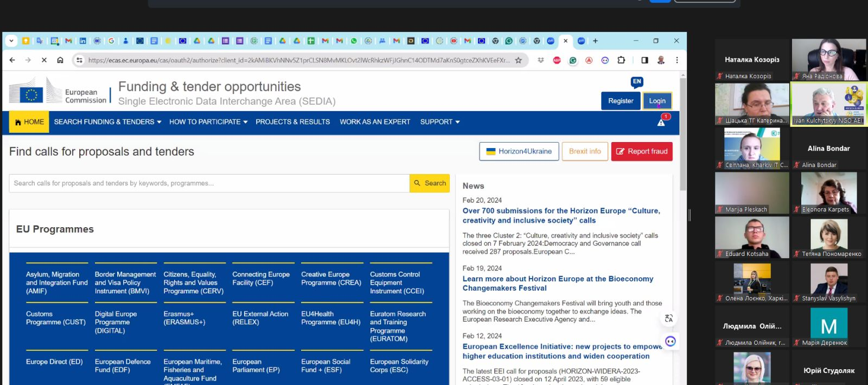Change language via the EN bubble
The height and width of the screenshot is (385, 868).
click(637, 82)
